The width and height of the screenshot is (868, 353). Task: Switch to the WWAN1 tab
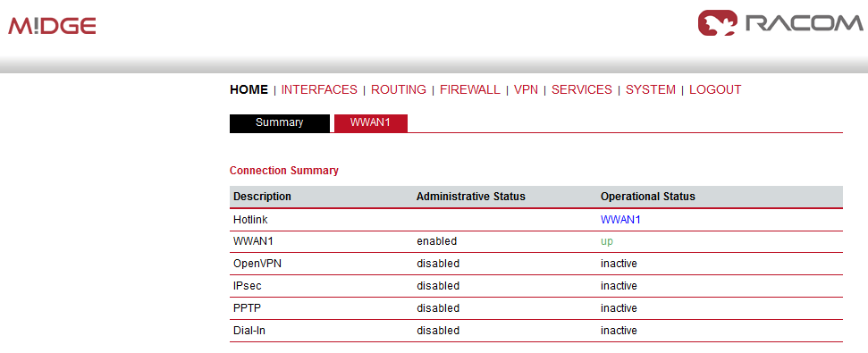click(370, 123)
